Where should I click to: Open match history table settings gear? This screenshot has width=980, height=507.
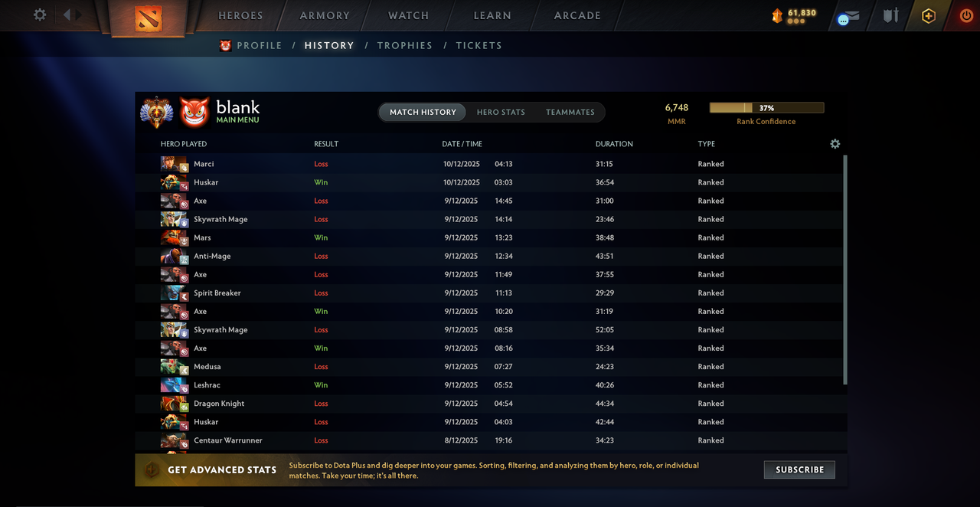835,144
